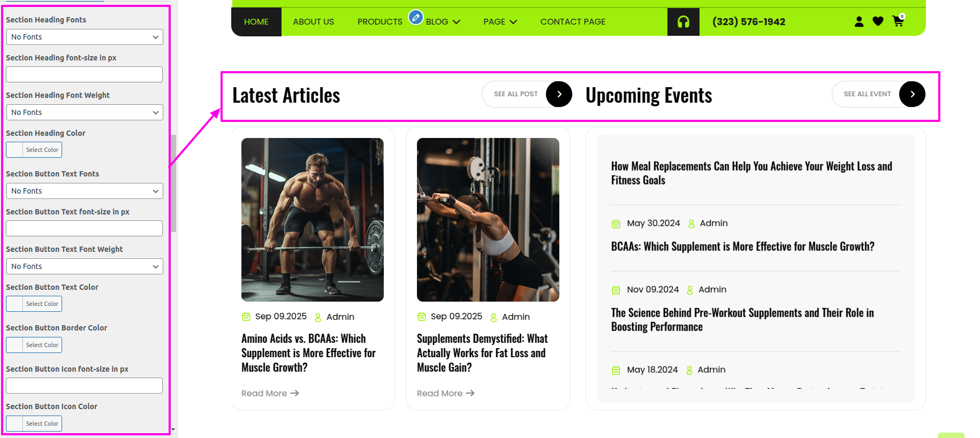Expand Section Button Text Fonts dropdown

click(85, 191)
